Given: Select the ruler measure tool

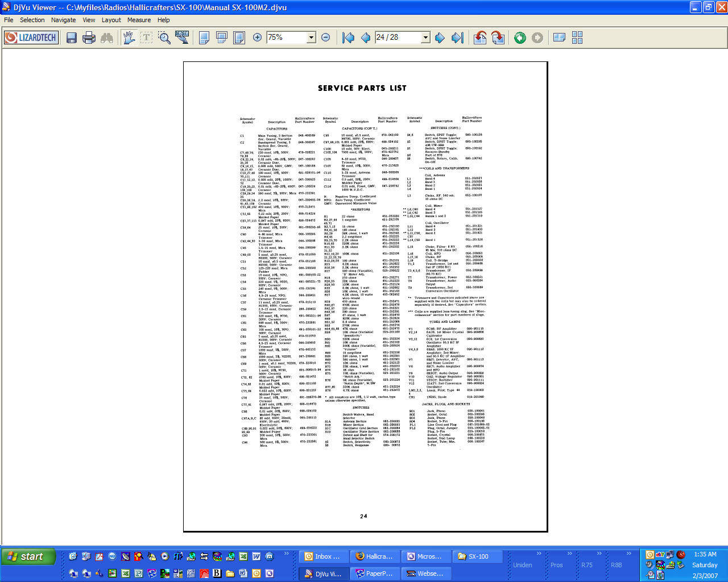Looking at the screenshot, I should click(x=182, y=38).
